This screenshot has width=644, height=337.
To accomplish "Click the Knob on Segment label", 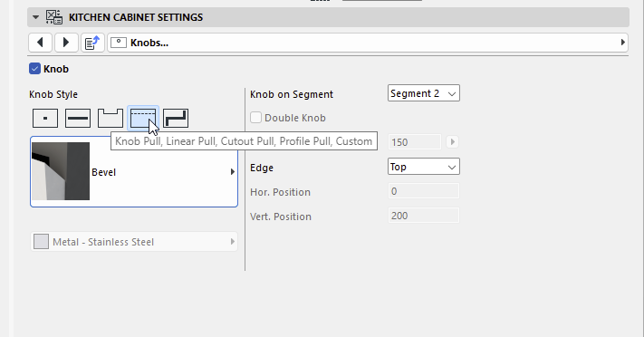I will click(292, 94).
